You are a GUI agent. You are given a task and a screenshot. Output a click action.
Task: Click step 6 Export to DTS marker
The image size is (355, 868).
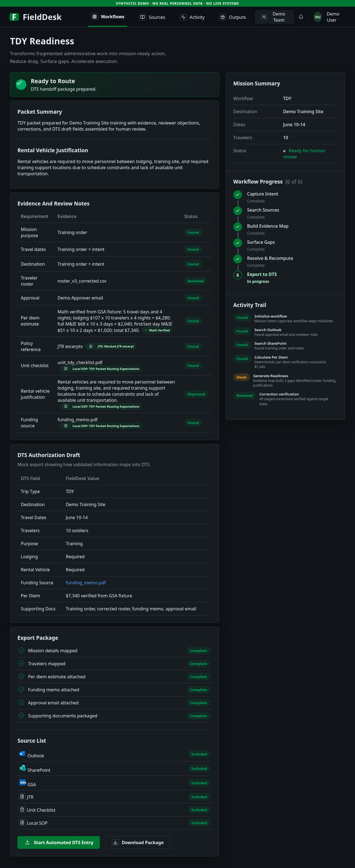(238, 275)
